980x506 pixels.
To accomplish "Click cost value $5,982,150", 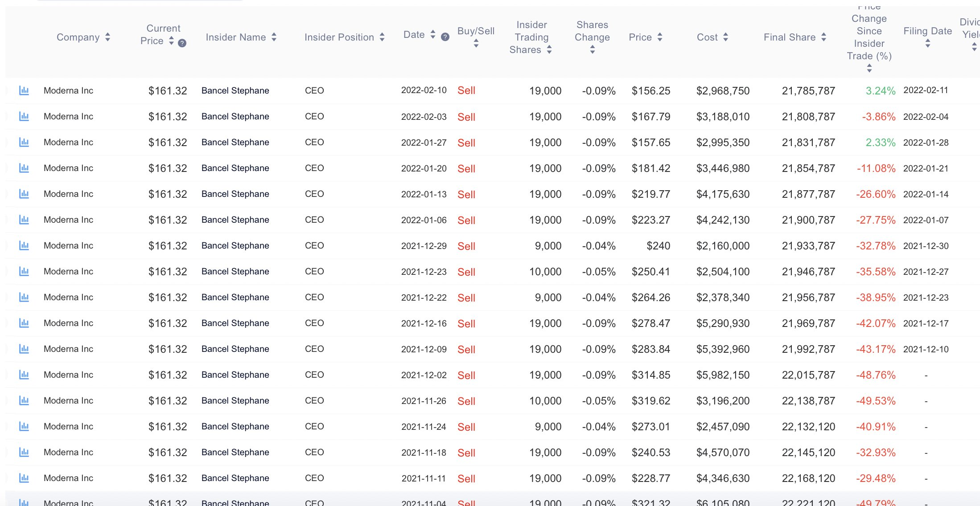I will tap(723, 375).
